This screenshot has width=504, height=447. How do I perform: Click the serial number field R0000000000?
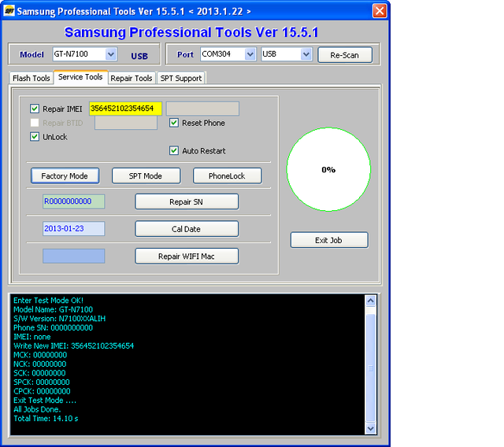(73, 201)
